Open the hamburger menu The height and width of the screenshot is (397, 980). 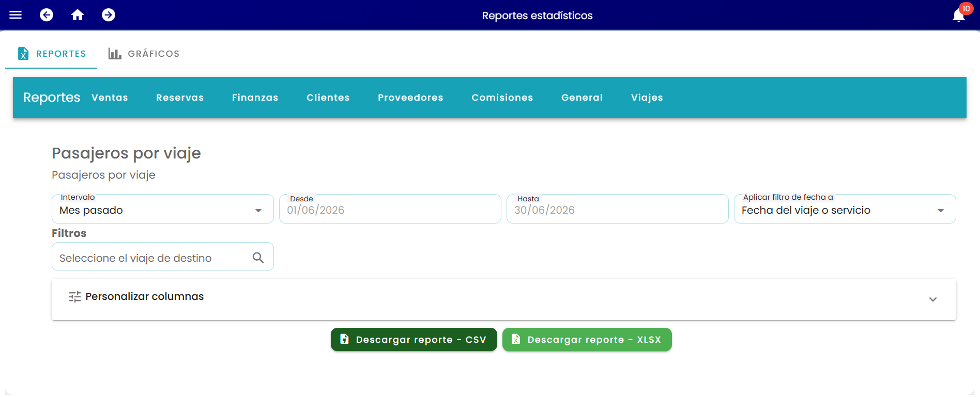16,15
